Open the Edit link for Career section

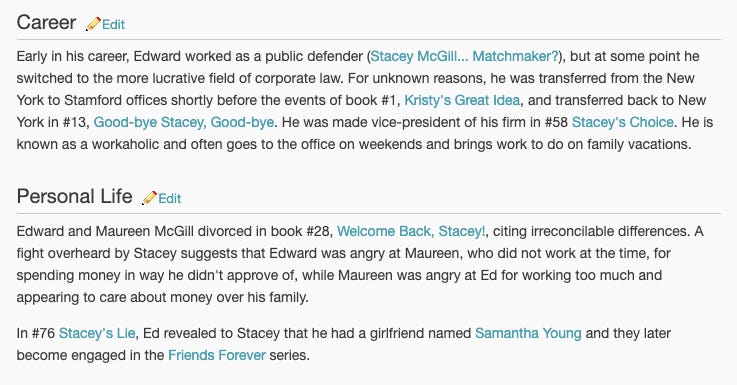click(113, 24)
